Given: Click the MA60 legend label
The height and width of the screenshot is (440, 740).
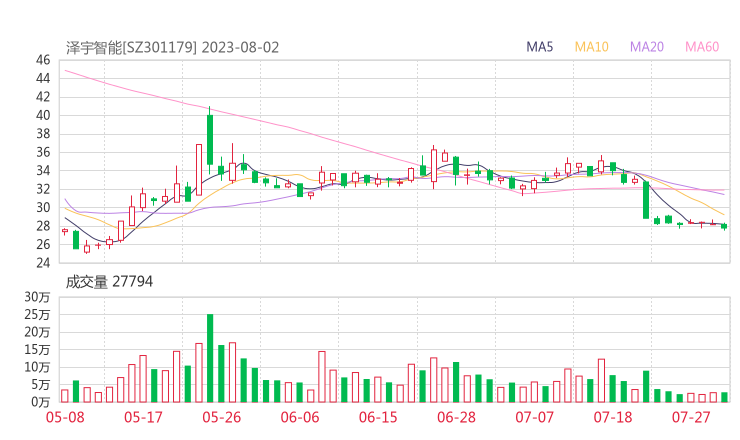Looking at the screenshot, I should pos(702,47).
